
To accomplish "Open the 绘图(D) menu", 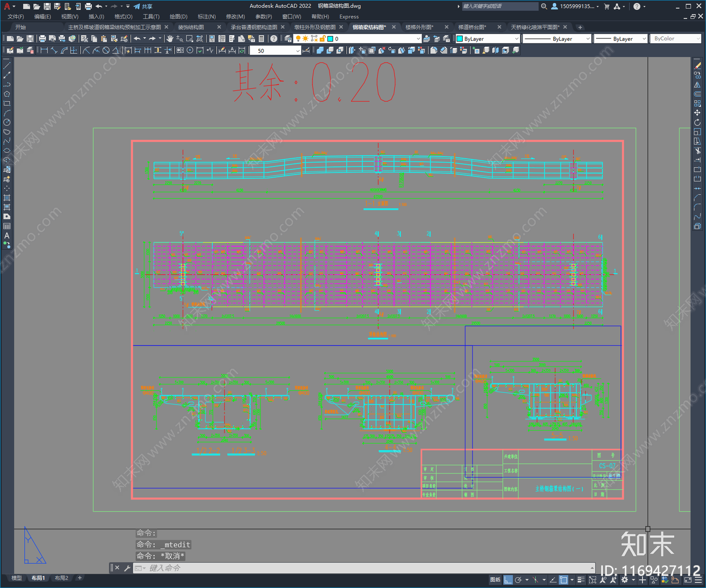I will click(x=178, y=16).
